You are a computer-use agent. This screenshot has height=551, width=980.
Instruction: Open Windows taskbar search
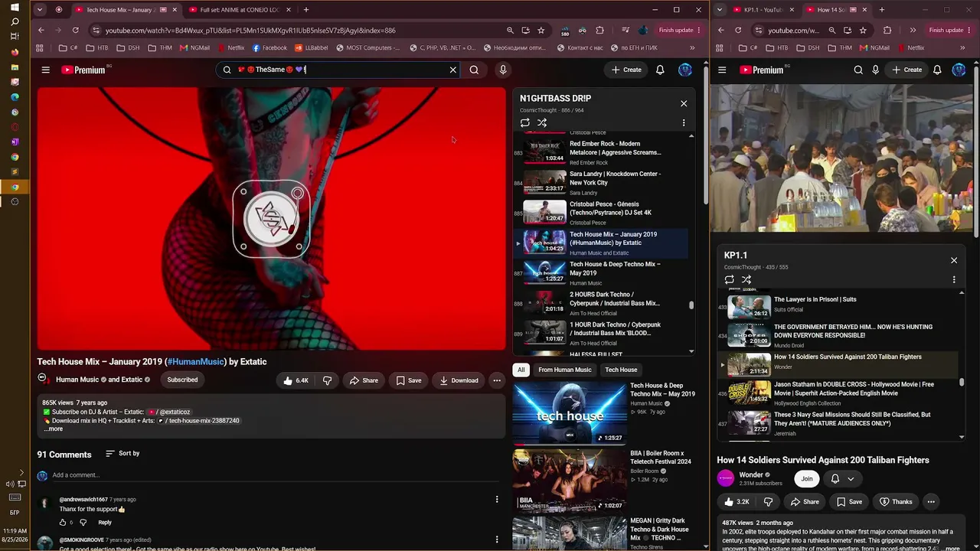(x=15, y=22)
